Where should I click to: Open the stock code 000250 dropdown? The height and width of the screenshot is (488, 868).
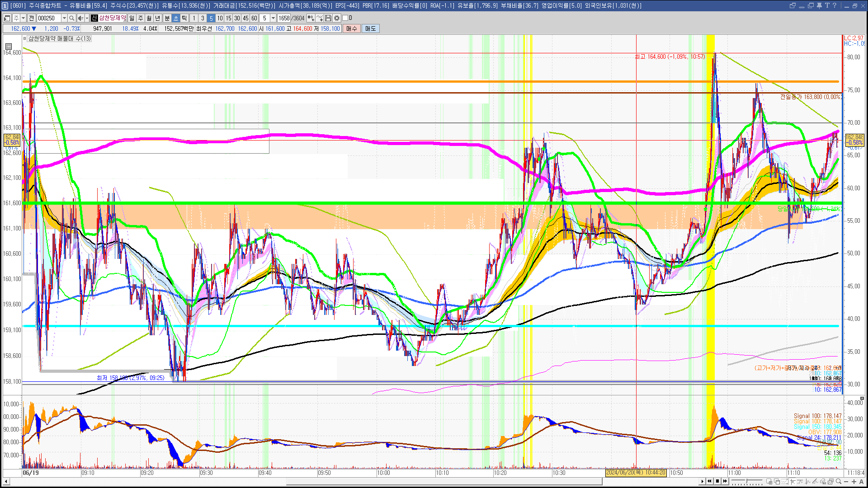64,18
